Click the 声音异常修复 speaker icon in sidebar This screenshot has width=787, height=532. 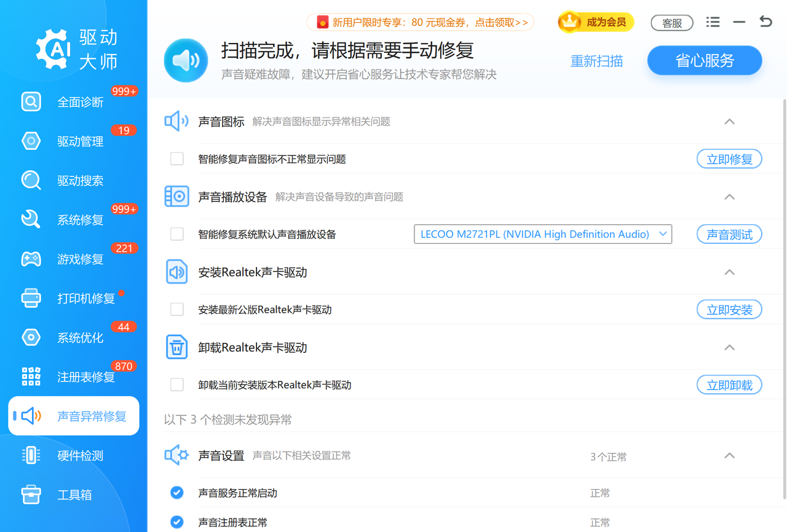(x=31, y=416)
